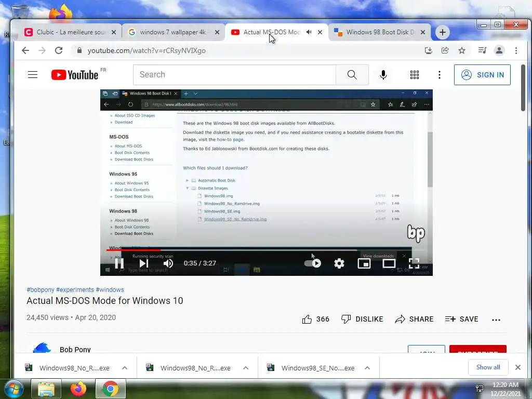Image resolution: width=532 pixels, height=399 pixels.
Task: Open Chrome three-dot menu
Action: coord(516,50)
